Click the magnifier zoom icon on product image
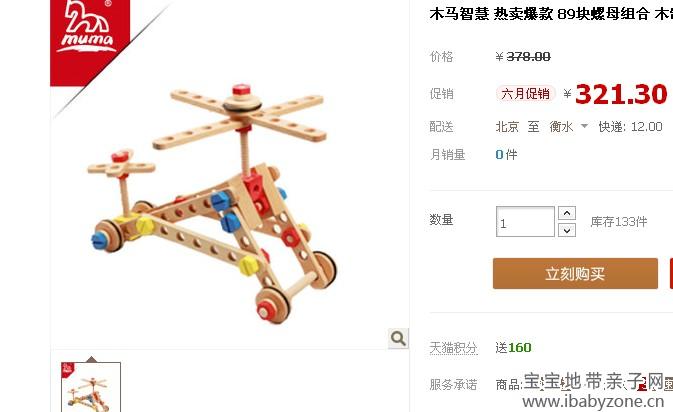Viewport: 673px width, 412px height. tap(398, 339)
